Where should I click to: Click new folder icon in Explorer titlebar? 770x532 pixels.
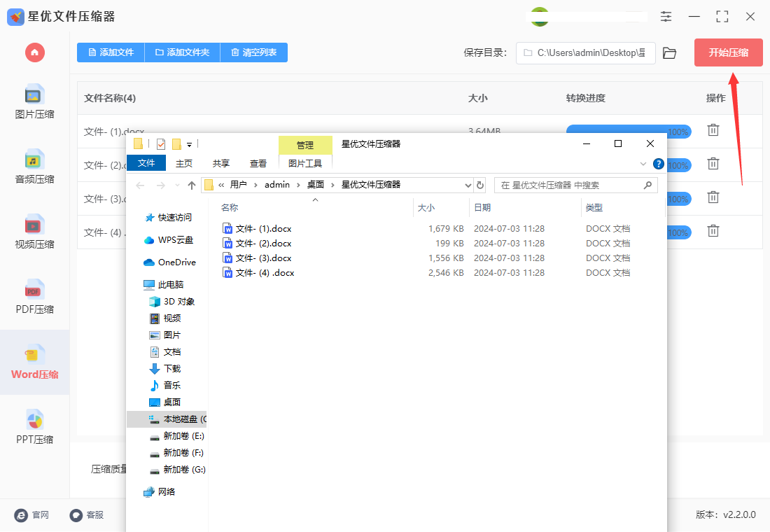[177, 144]
